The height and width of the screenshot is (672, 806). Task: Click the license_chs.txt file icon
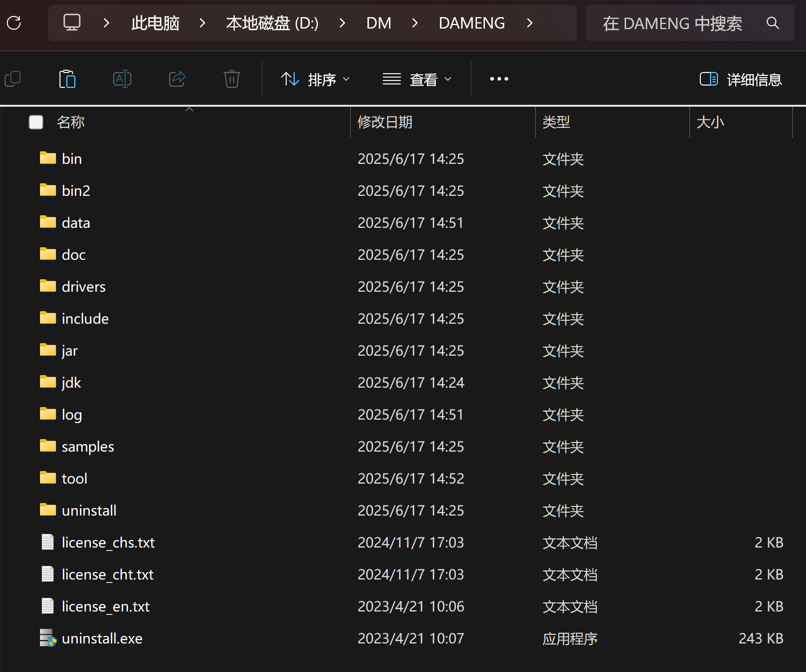click(x=48, y=542)
